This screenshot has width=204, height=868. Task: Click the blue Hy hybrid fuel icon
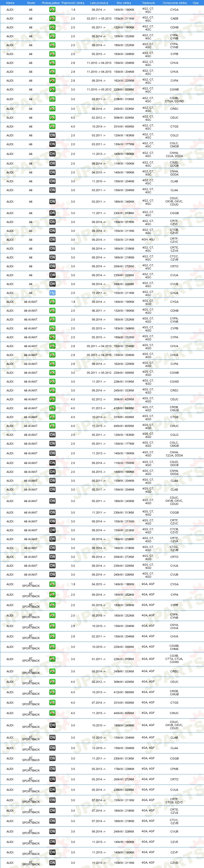(x=52, y=293)
